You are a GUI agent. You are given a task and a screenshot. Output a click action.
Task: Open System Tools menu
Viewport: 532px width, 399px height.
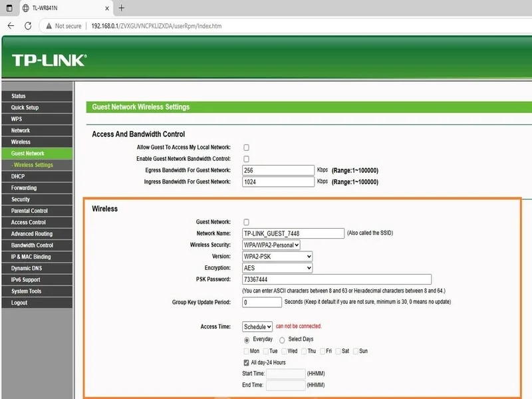(37, 291)
